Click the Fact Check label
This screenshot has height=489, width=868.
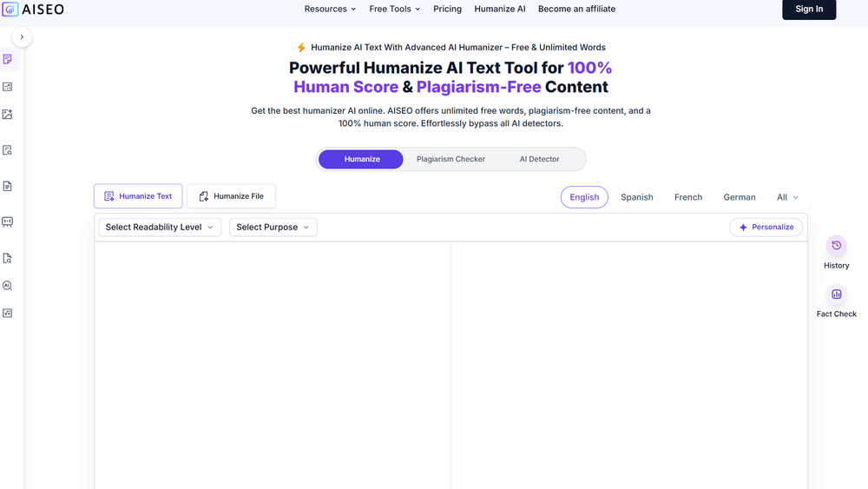pos(837,314)
